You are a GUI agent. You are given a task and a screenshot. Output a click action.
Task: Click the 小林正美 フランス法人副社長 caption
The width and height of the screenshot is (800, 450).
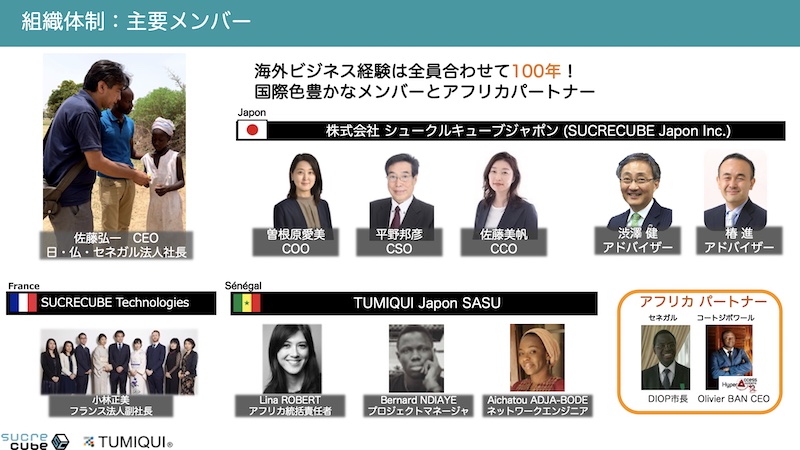[111, 406]
